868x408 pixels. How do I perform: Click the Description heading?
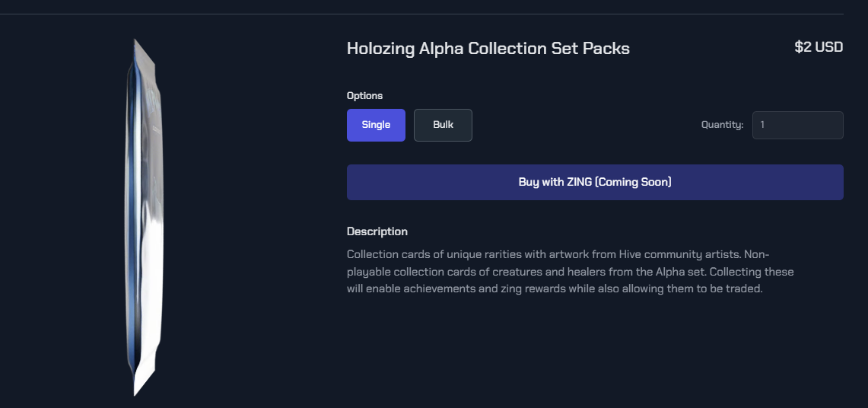click(x=377, y=231)
